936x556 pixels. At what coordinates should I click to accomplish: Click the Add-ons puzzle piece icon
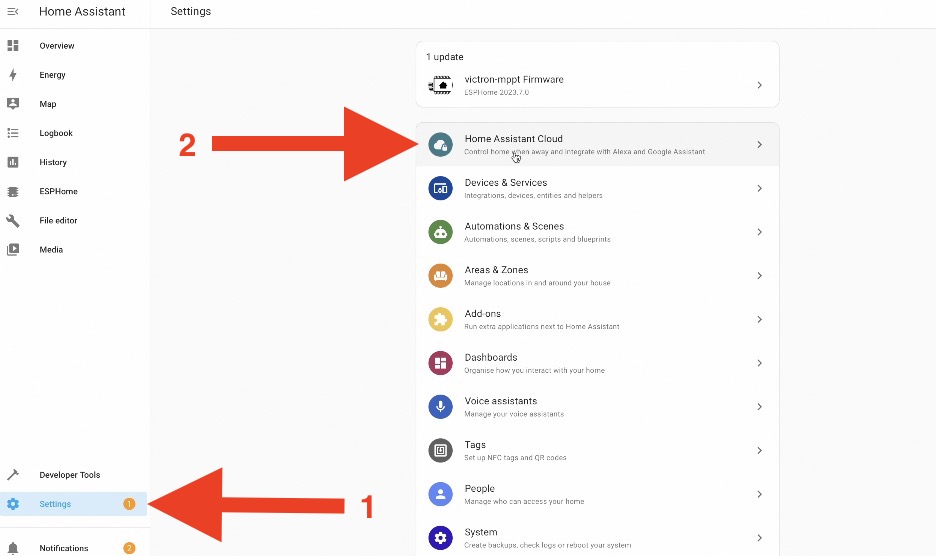pyautogui.click(x=441, y=319)
